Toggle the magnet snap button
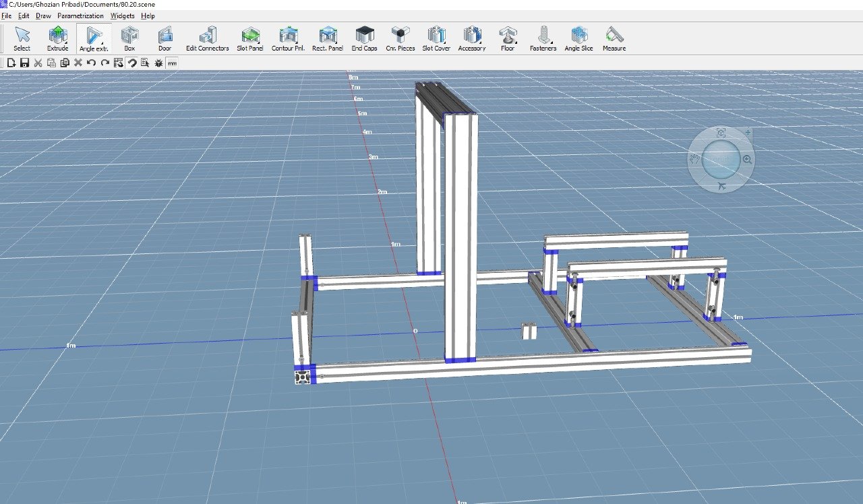The height and width of the screenshot is (504, 863). pos(132,63)
